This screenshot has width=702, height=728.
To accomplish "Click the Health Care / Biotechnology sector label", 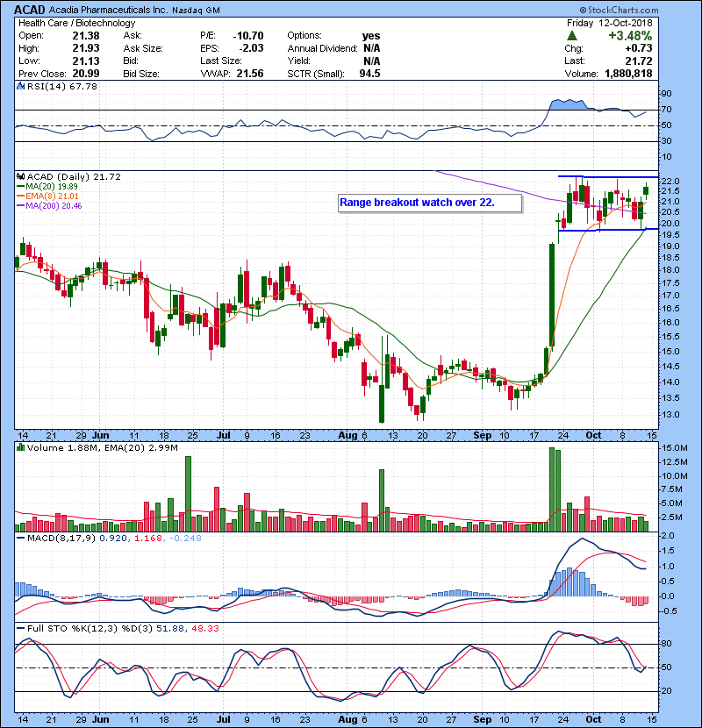I will pyautogui.click(x=77, y=23).
